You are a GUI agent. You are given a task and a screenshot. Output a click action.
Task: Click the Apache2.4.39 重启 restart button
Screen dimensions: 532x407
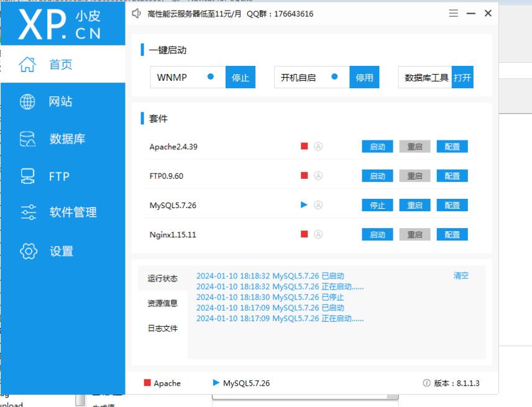[x=415, y=147]
